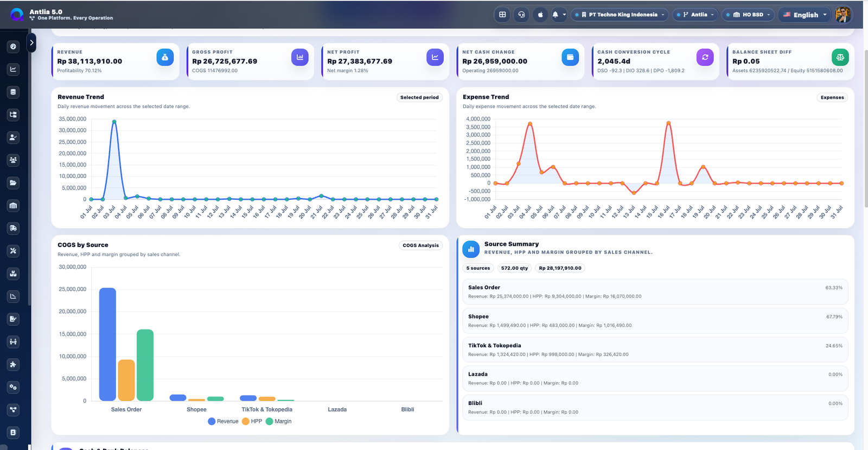Click the 5 sources chip

click(478, 268)
